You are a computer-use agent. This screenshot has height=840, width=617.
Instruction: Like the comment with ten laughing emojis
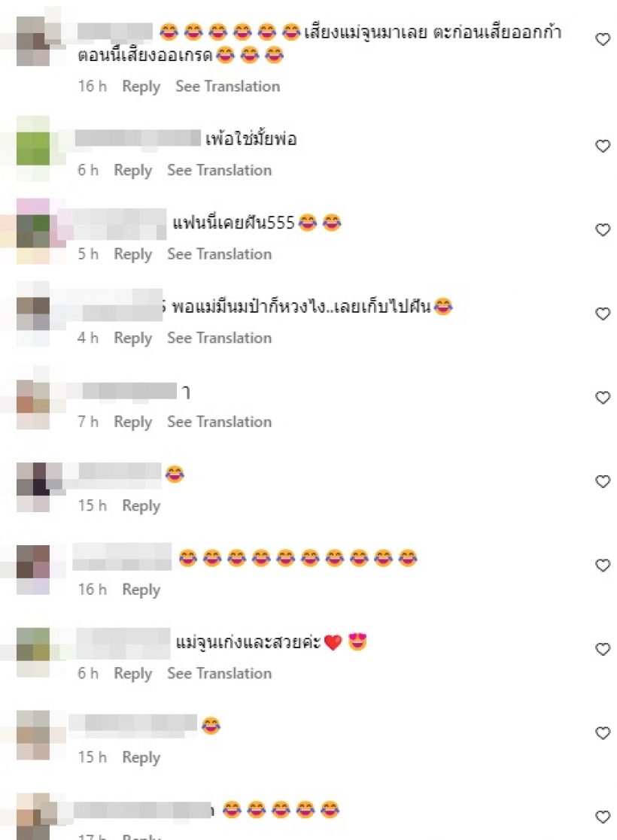(603, 566)
